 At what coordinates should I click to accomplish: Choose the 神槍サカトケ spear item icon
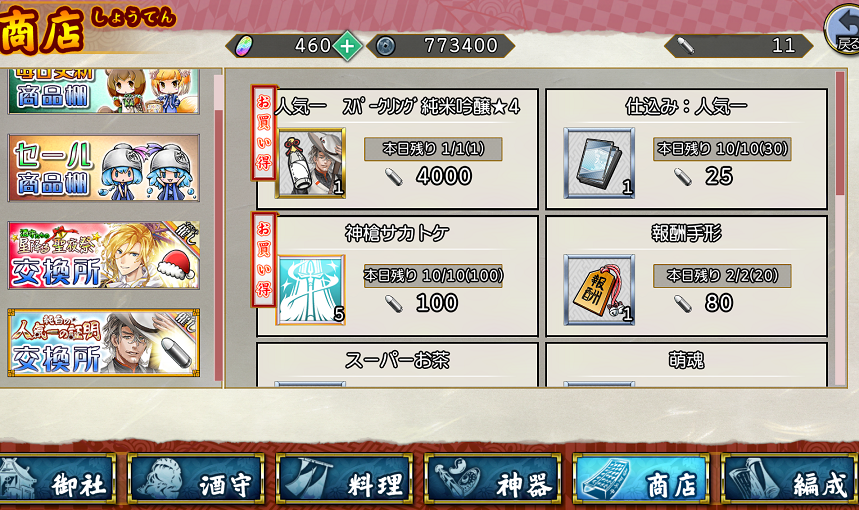[x=311, y=290]
